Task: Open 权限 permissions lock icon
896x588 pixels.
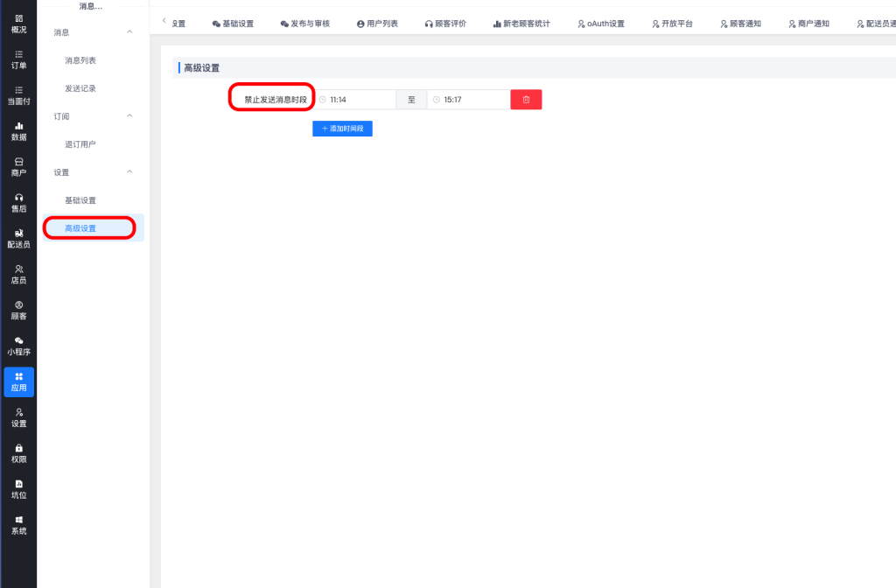Action: [18, 453]
